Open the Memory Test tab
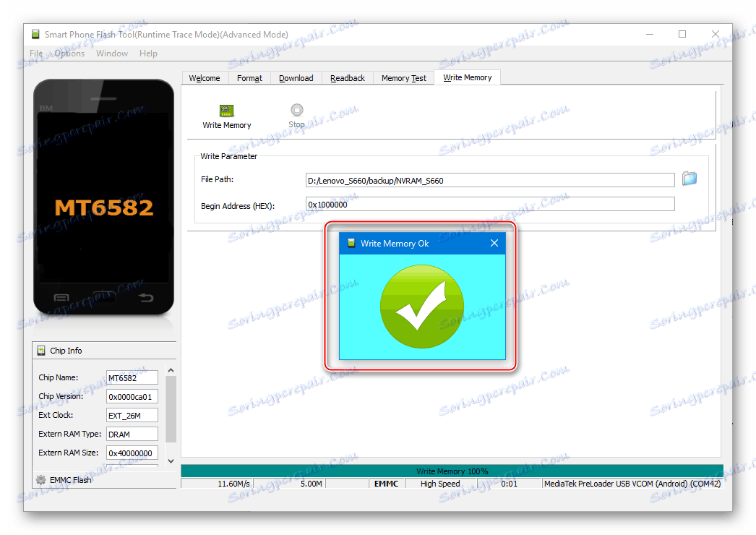The height and width of the screenshot is (535, 756). [403, 77]
